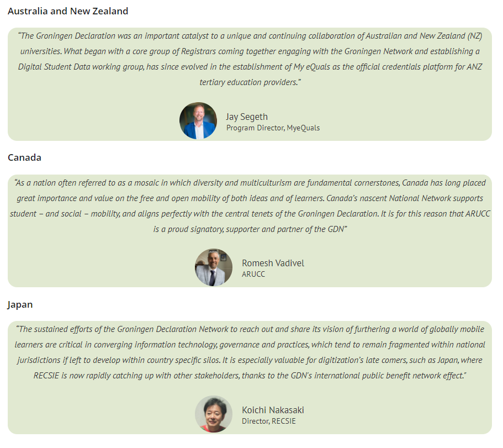Select the Japan section heading
The width and height of the screenshot is (503, 448).
pos(20,304)
